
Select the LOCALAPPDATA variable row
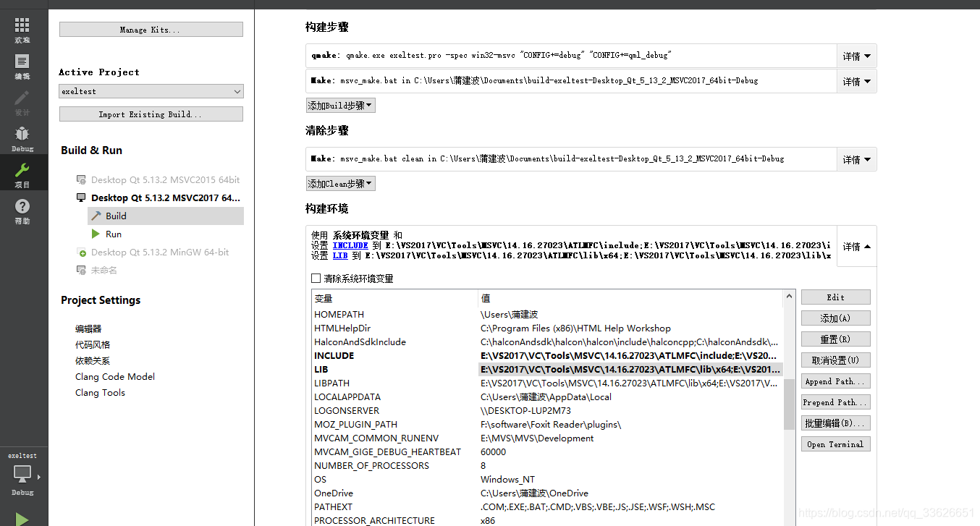(547, 397)
